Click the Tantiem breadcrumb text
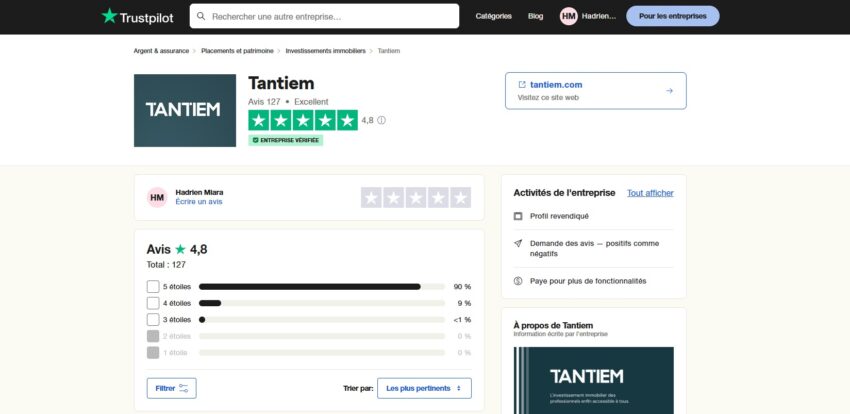 tap(389, 51)
